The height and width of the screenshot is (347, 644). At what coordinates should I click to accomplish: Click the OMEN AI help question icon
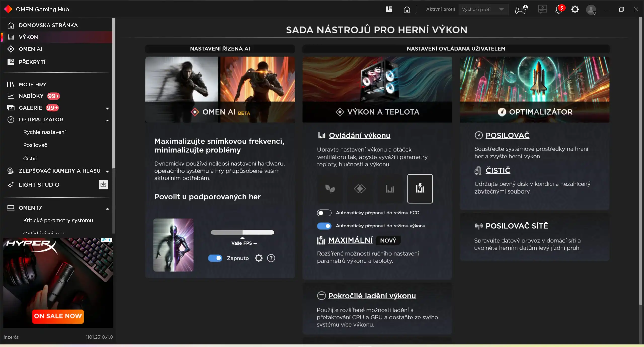tap(271, 258)
